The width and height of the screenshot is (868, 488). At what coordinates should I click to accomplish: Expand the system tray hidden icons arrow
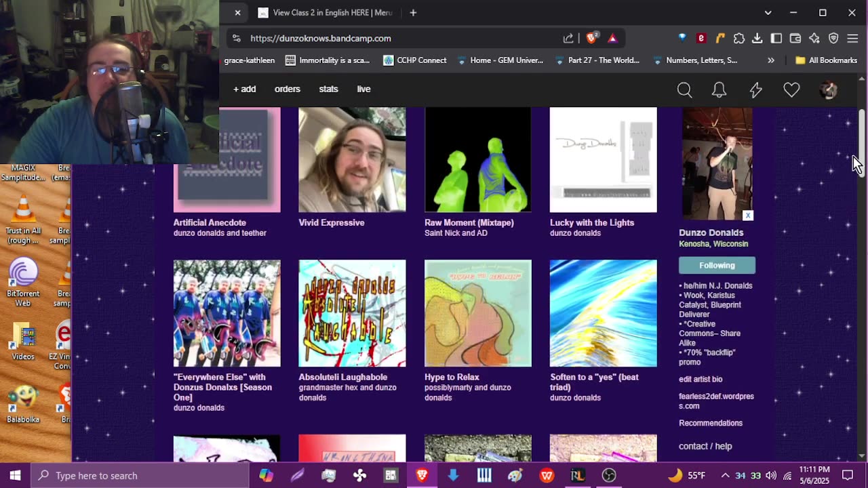725,476
